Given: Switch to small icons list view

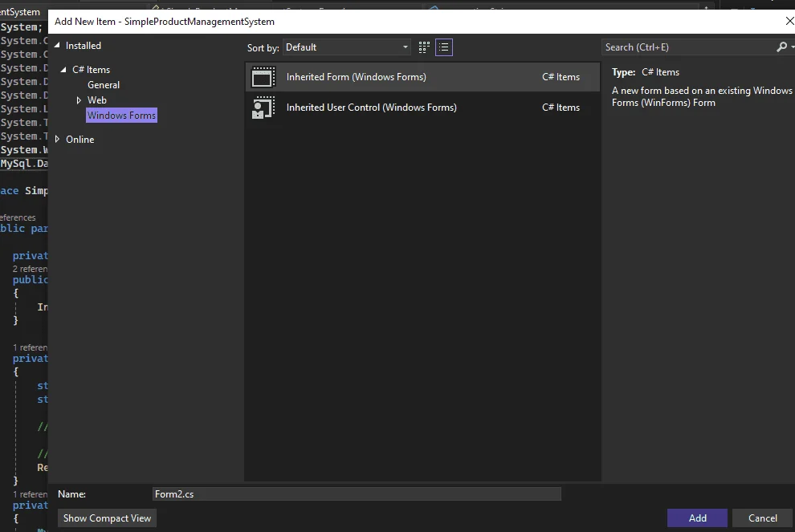Looking at the screenshot, I should tap(443, 47).
